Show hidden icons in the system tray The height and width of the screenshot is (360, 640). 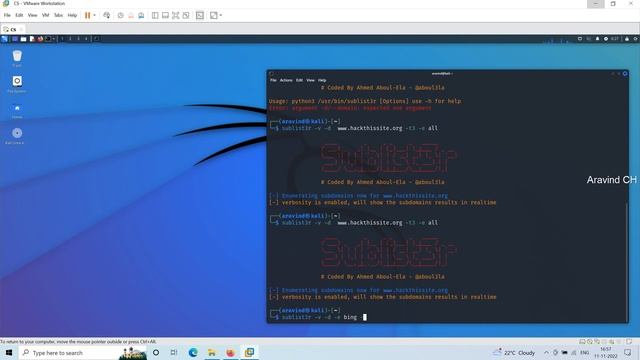[x=546, y=353]
